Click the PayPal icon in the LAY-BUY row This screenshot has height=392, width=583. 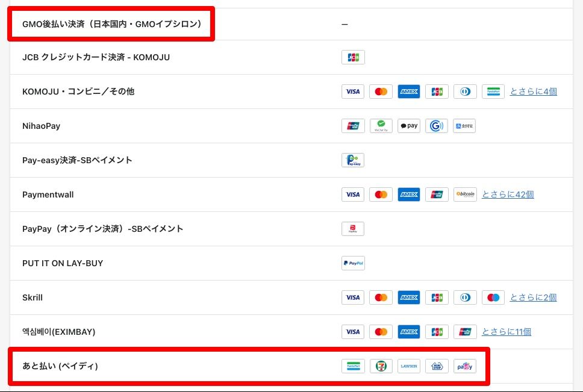(353, 263)
